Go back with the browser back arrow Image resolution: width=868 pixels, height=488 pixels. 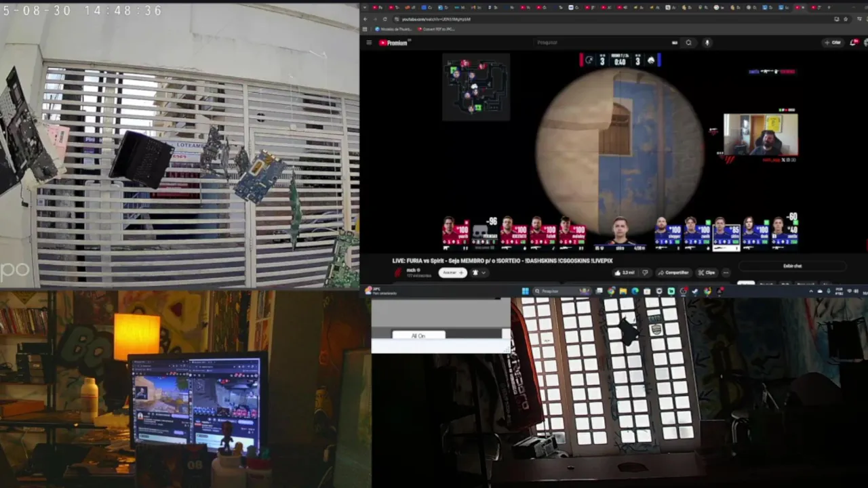tap(365, 19)
